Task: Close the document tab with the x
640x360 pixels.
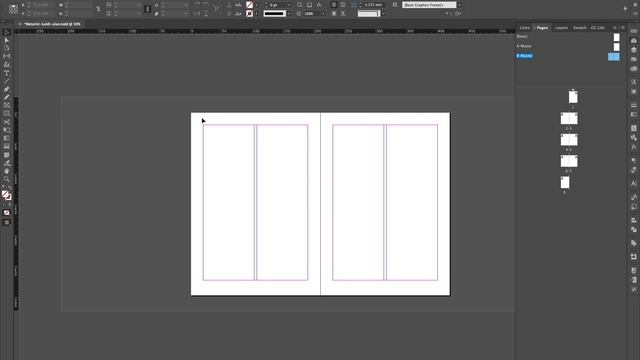Action: (20, 24)
